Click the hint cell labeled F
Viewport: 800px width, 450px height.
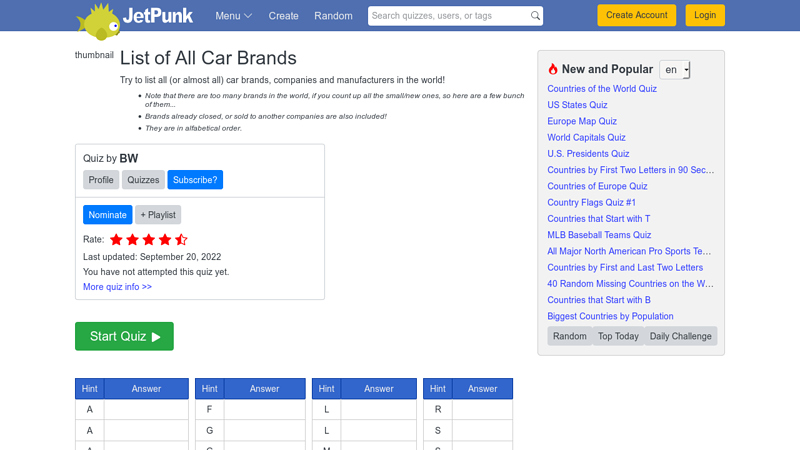coord(210,410)
